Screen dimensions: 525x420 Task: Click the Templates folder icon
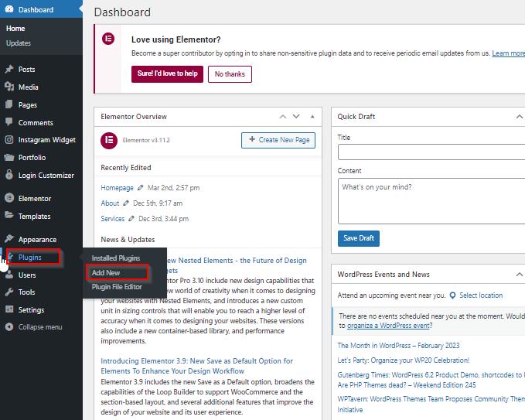9,215
